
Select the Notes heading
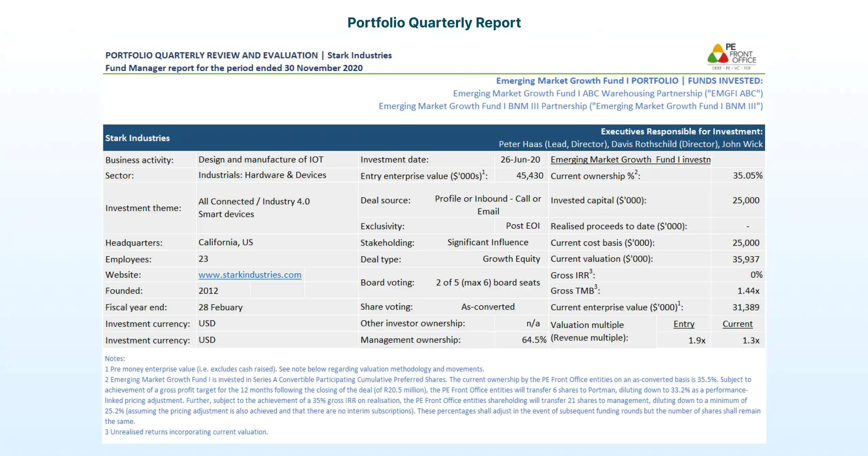point(115,359)
